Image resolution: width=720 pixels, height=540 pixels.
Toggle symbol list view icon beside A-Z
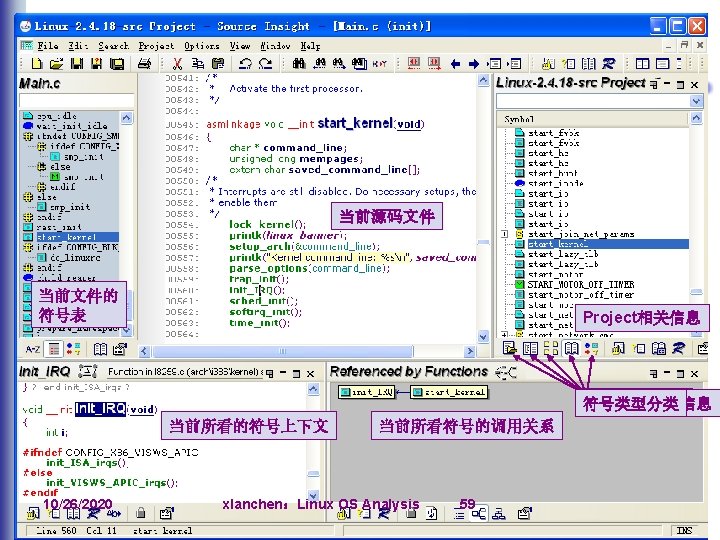[x=54, y=349]
